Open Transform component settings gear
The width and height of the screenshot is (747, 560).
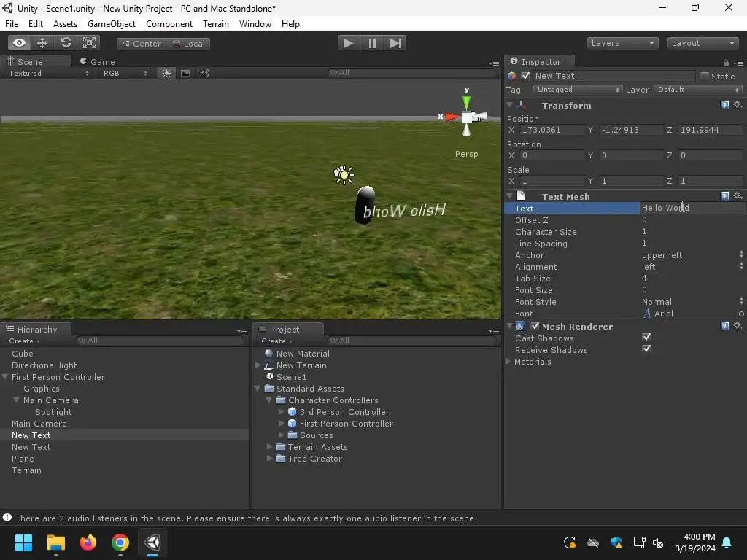[x=738, y=105]
